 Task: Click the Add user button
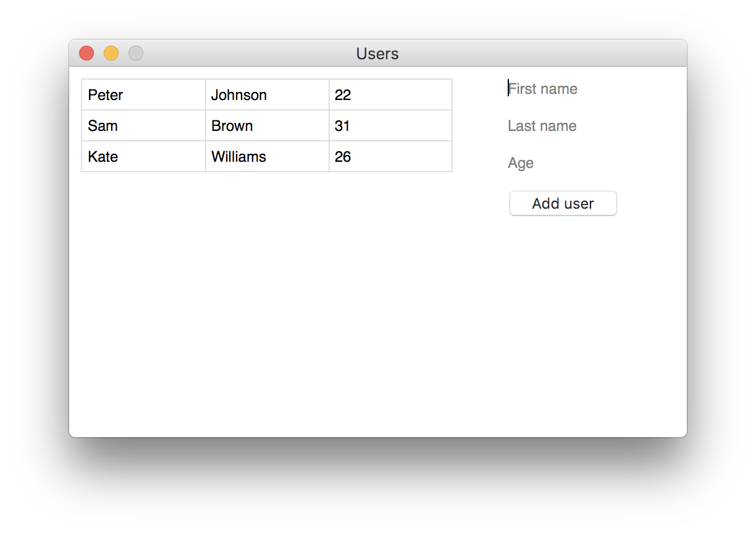click(563, 204)
